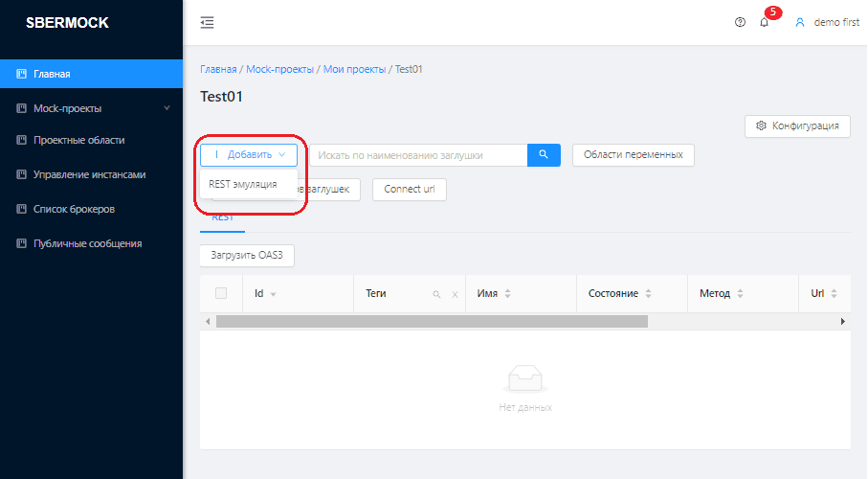Open the Добавить dropdown
Image resolution: width=868 pixels, height=479 pixels.
pyautogui.click(x=249, y=154)
